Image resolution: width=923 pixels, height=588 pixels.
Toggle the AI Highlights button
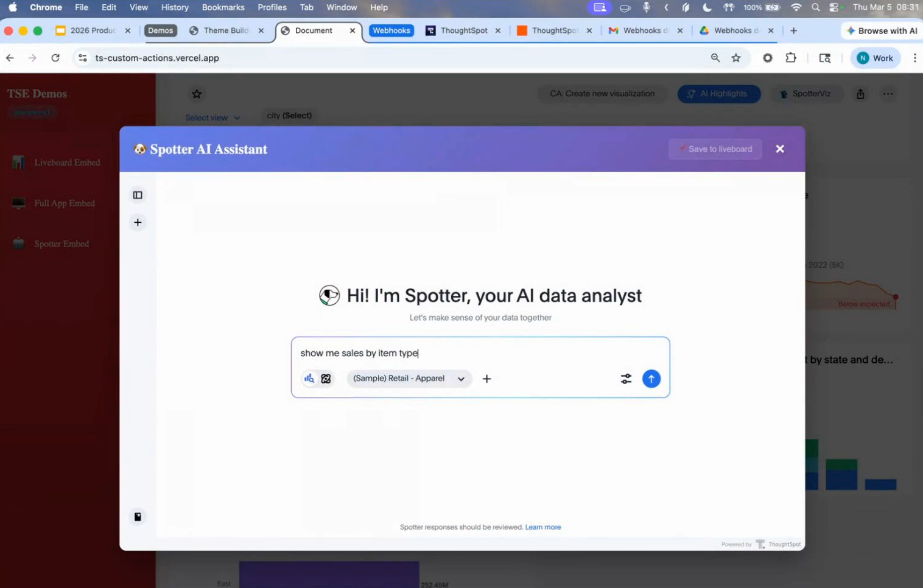(x=718, y=94)
